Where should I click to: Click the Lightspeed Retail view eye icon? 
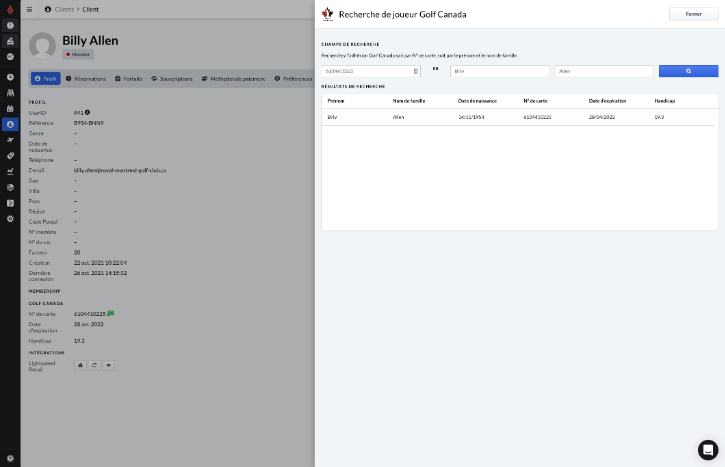109,365
